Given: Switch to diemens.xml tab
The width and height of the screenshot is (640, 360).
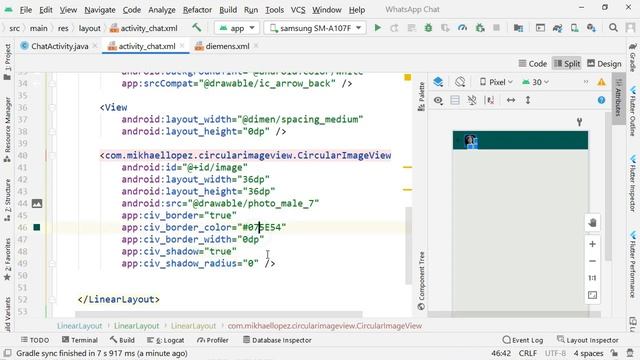Looking at the screenshot, I should coord(227,46).
